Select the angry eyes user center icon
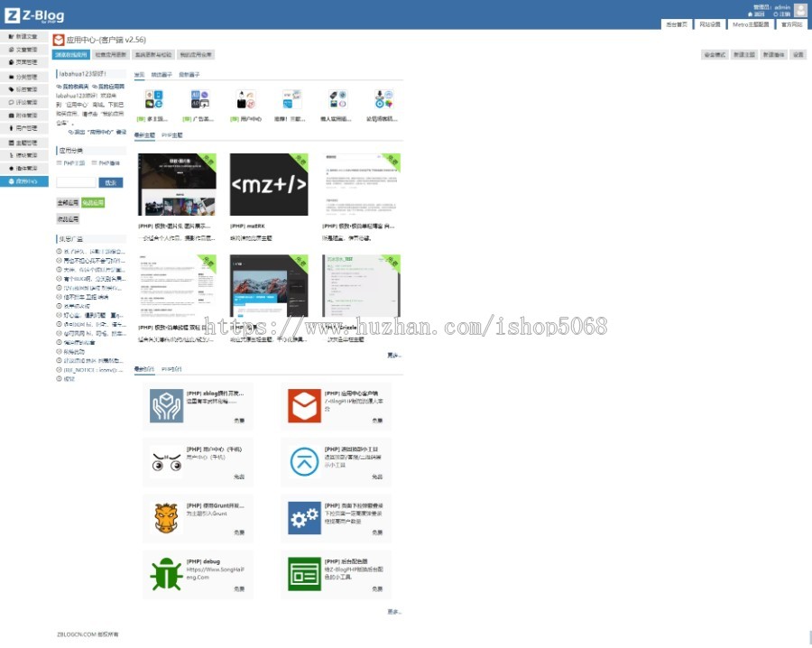The image size is (812, 648). (x=166, y=461)
